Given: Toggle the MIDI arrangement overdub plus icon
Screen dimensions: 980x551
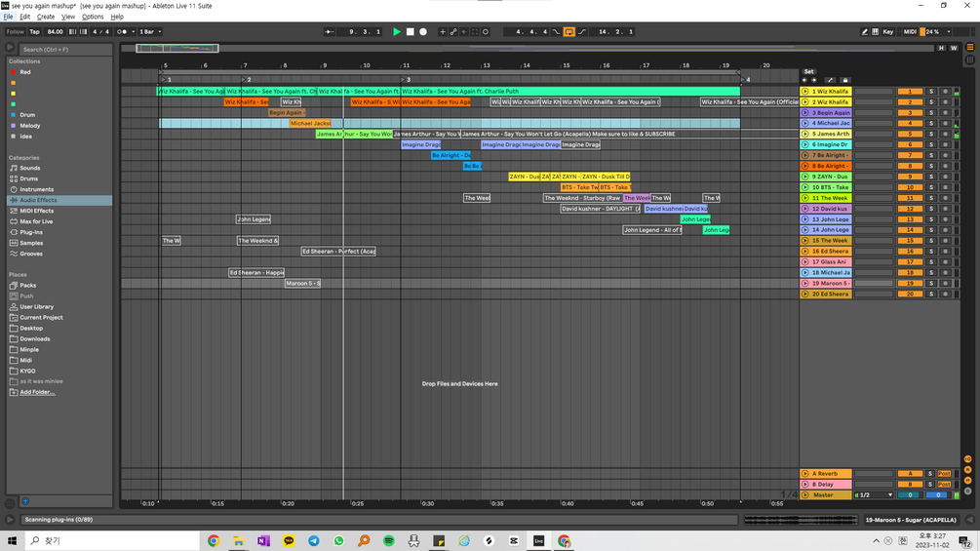Looking at the screenshot, I should [x=443, y=32].
